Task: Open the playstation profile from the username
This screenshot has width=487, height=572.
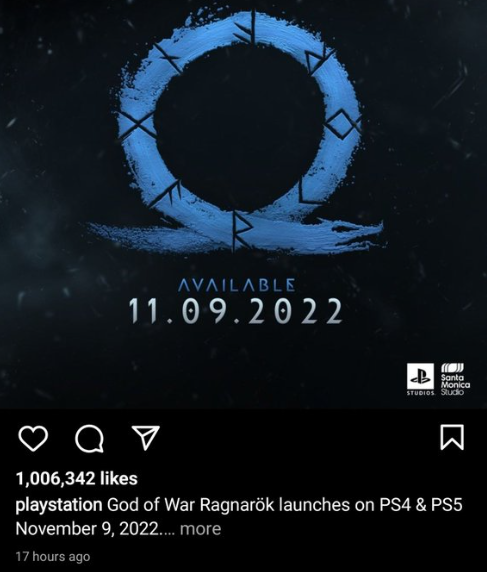Action: pyautogui.click(x=59, y=505)
